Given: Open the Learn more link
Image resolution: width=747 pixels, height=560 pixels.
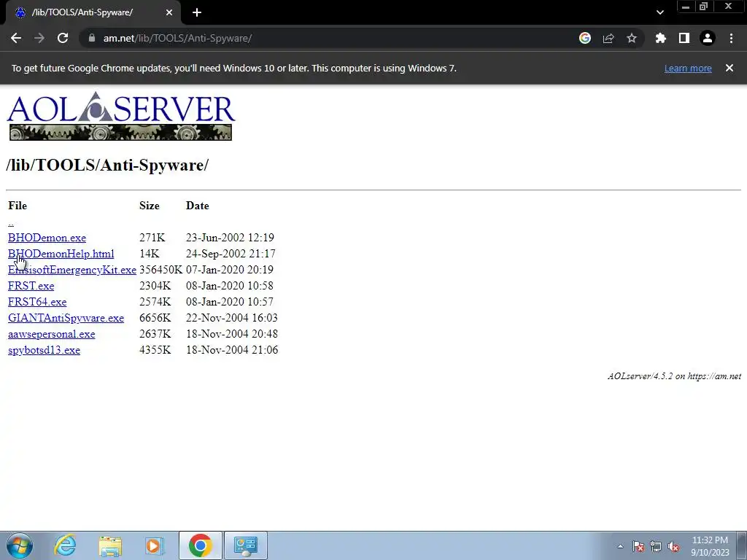Looking at the screenshot, I should [688, 68].
